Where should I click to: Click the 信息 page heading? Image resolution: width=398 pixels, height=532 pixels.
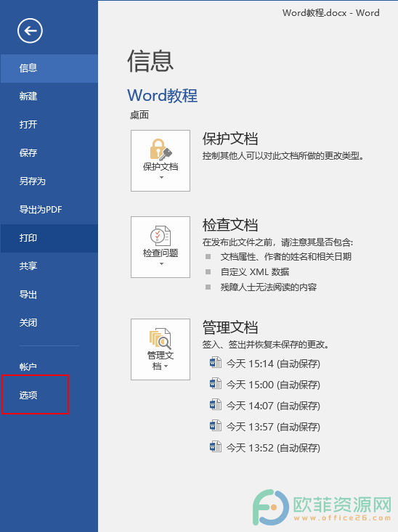pos(150,61)
